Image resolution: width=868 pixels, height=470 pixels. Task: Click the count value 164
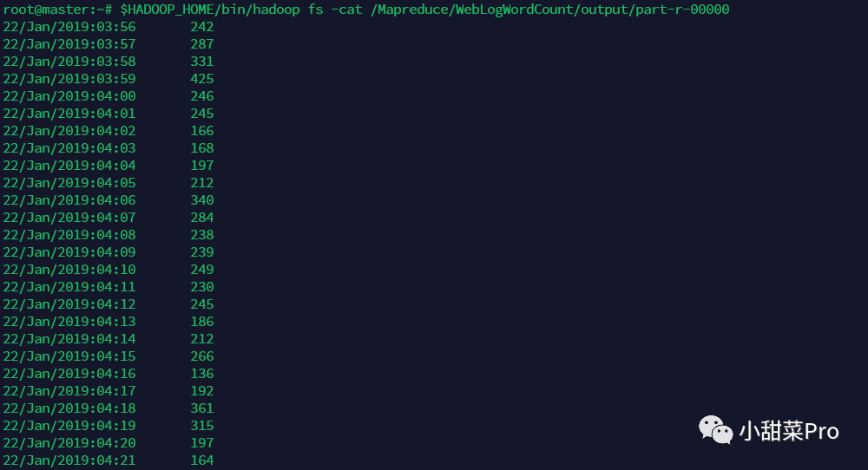click(202, 460)
